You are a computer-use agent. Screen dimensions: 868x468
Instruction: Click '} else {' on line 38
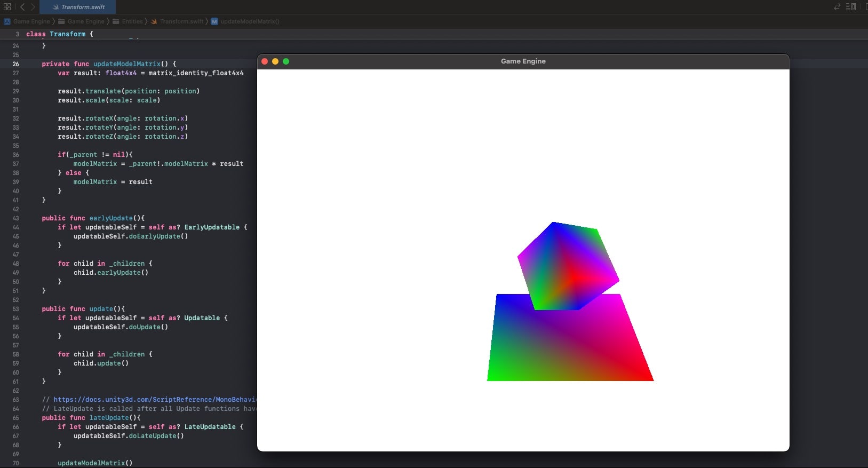pyautogui.click(x=74, y=173)
